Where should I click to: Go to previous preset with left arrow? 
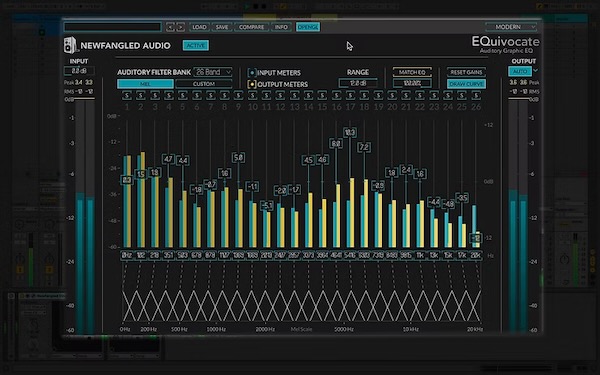[170, 27]
